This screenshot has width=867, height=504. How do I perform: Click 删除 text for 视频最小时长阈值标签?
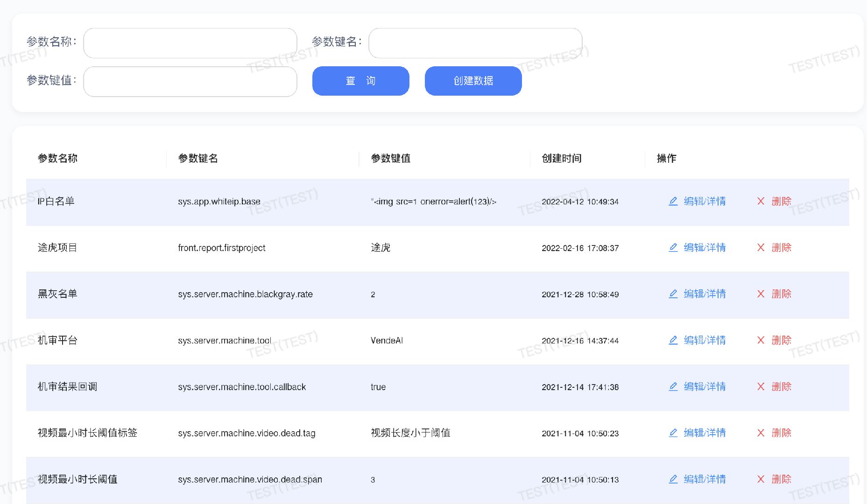[x=782, y=433]
